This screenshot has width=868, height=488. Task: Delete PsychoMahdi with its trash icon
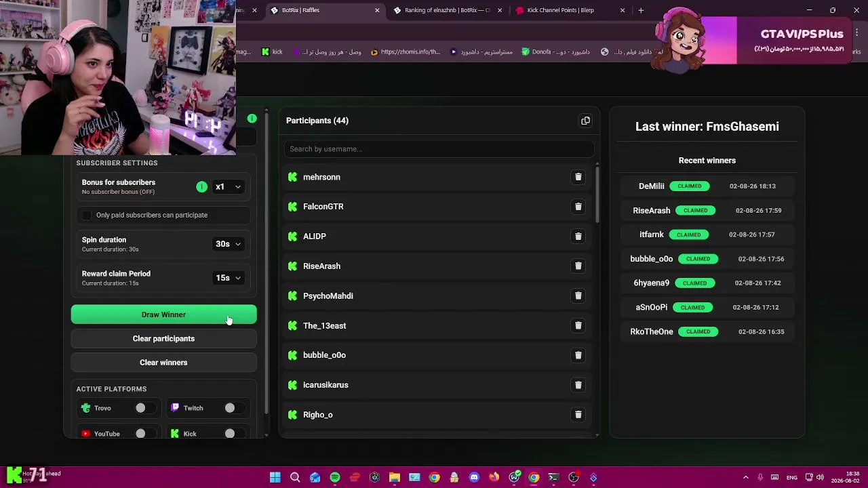pos(578,296)
